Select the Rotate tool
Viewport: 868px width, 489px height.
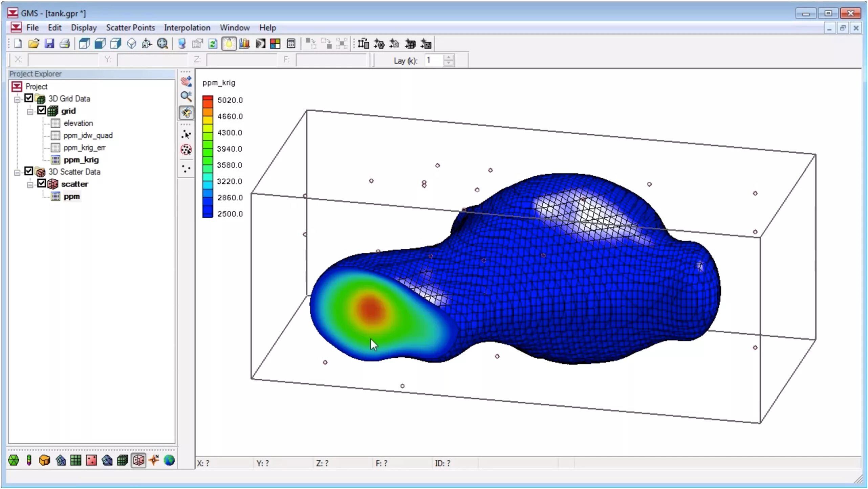(186, 113)
